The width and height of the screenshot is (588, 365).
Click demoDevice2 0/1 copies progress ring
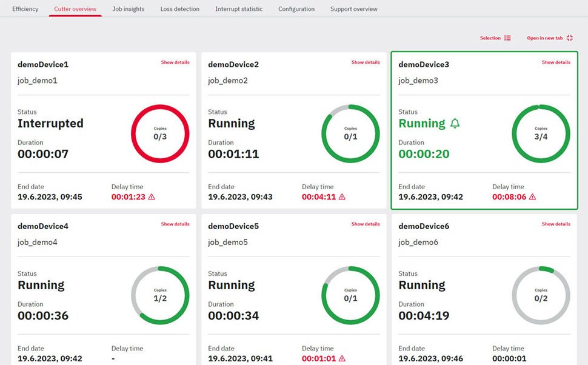click(x=350, y=133)
